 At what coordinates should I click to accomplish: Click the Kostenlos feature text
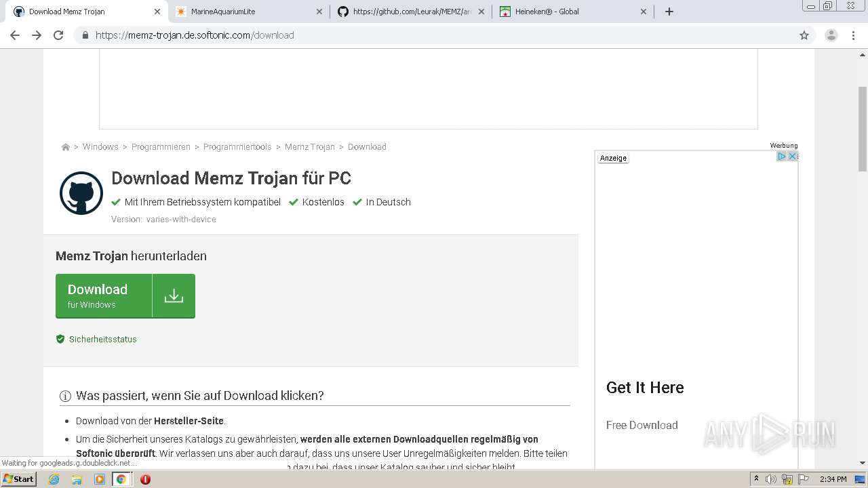pyautogui.click(x=323, y=202)
